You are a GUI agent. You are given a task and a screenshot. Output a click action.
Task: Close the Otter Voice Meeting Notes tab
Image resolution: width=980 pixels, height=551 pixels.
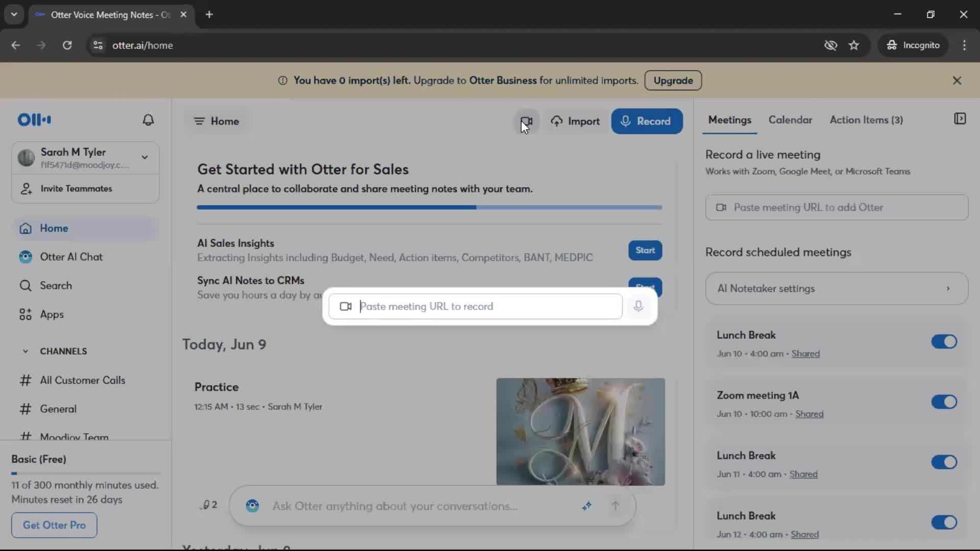[x=183, y=14]
